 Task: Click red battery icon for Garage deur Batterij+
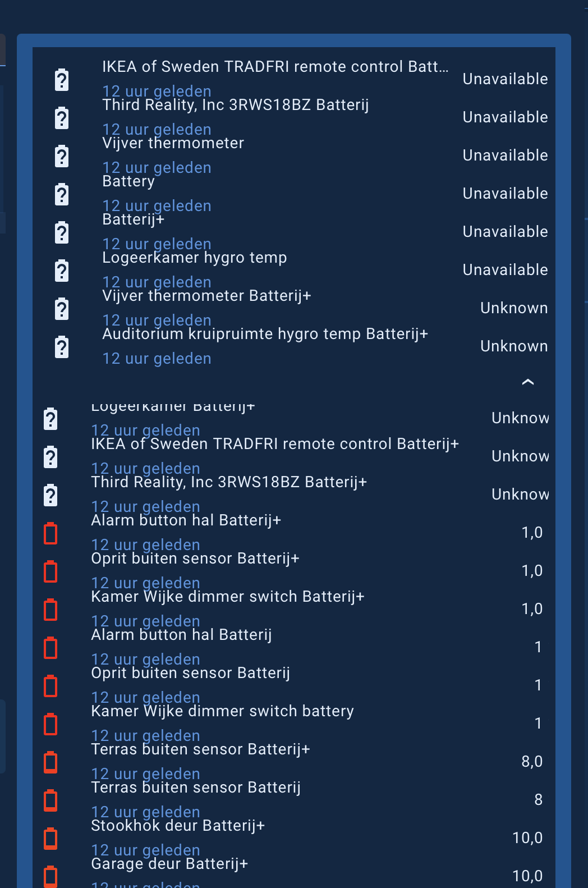50,876
